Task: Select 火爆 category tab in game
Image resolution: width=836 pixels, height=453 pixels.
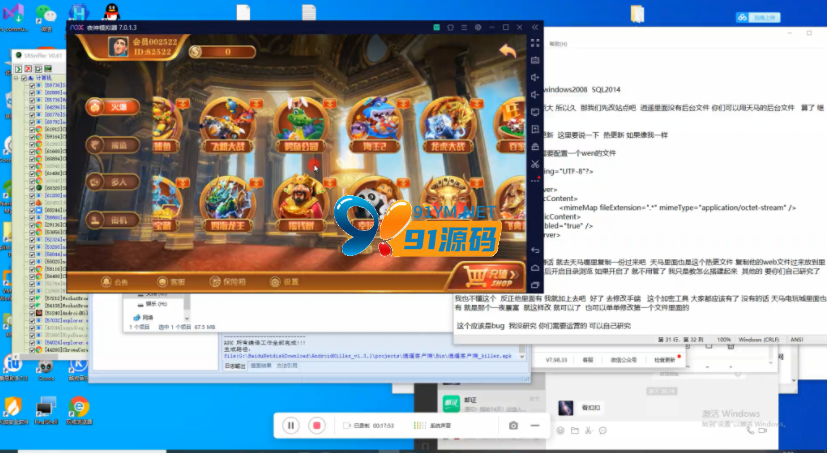Action: coord(112,107)
